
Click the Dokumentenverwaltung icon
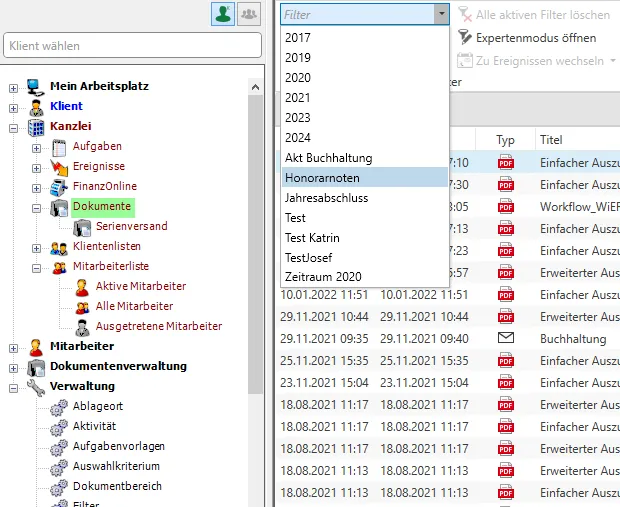36,367
